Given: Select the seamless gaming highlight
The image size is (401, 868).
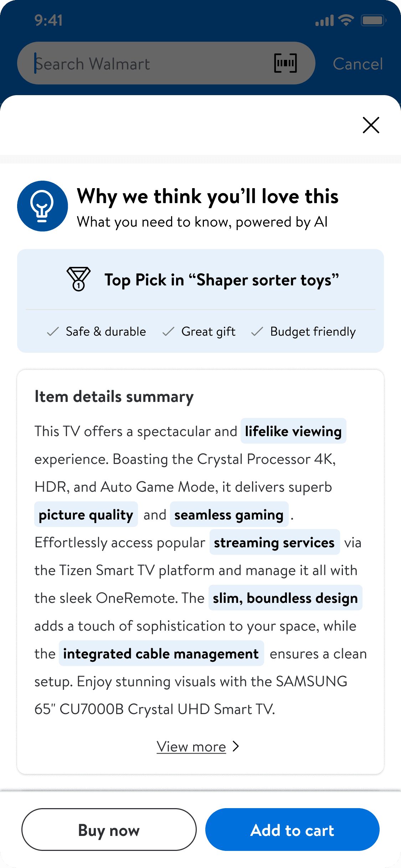Looking at the screenshot, I should click(x=229, y=515).
